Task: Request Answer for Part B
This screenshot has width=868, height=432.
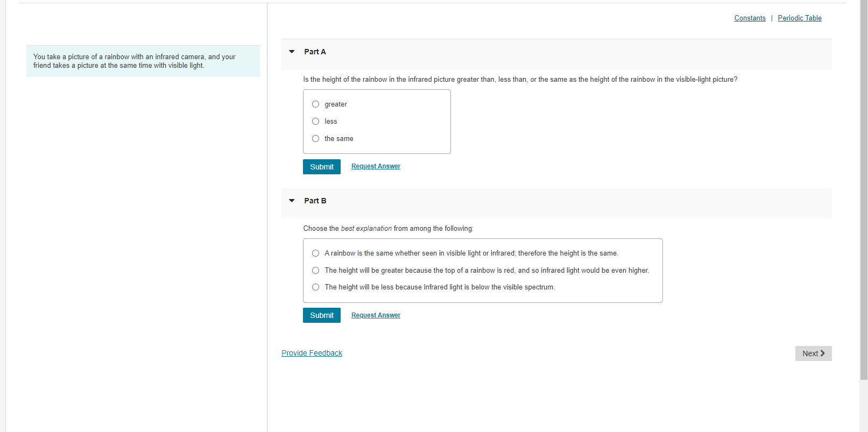Action: click(x=376, y=315)
